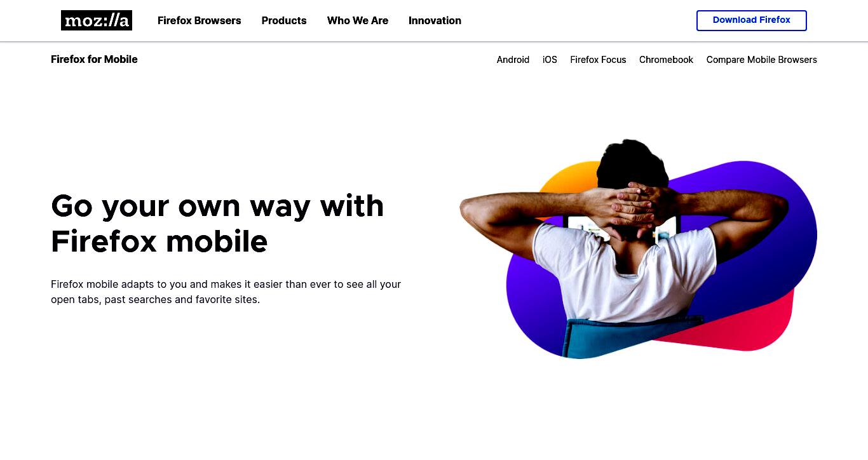
Task: Go to the Android page link
Action: pyautogui.click(x=513, y=60)
